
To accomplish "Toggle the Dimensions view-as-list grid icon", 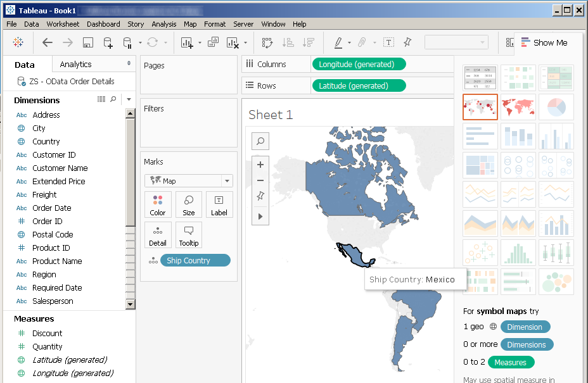I will pos(101,99).
